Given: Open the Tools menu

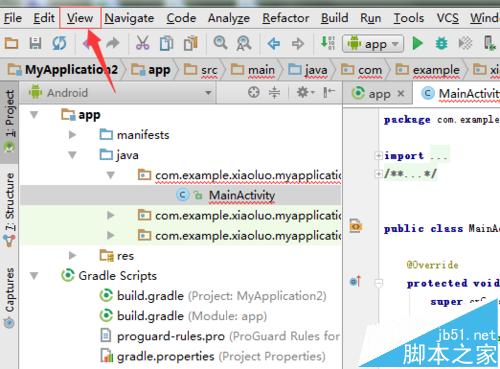Looking at the screenshot, I should 409,18.
